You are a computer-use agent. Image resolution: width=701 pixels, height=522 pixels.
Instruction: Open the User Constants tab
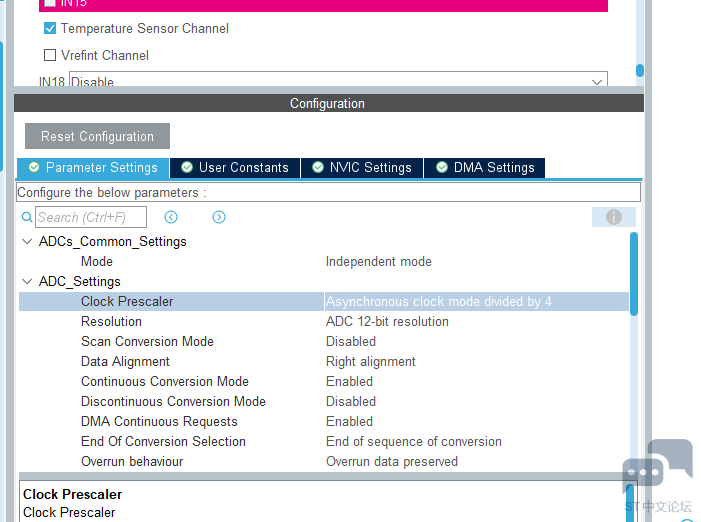(235, 168)
